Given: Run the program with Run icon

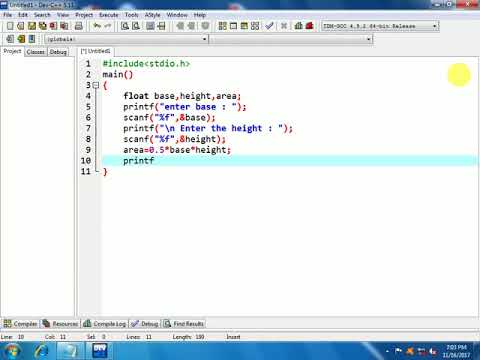Looking at the screenshot, I should pos(234,26).
